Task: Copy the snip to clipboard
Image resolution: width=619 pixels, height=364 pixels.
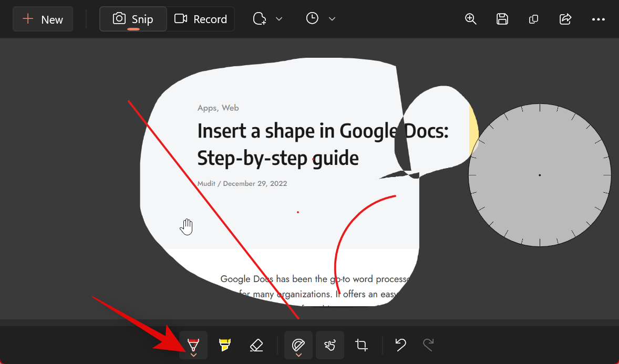Action: pyautogui.click(x=533, y=19)
